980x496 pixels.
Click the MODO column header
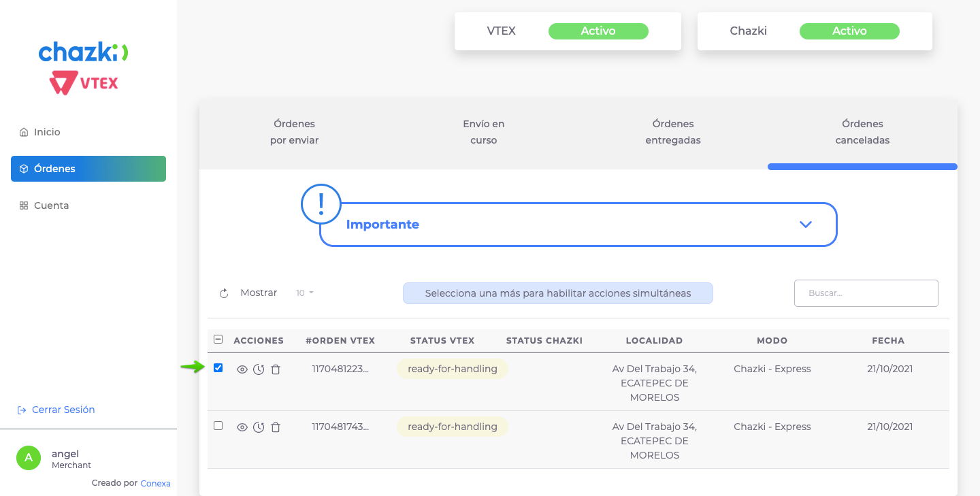tap(772, 341)
